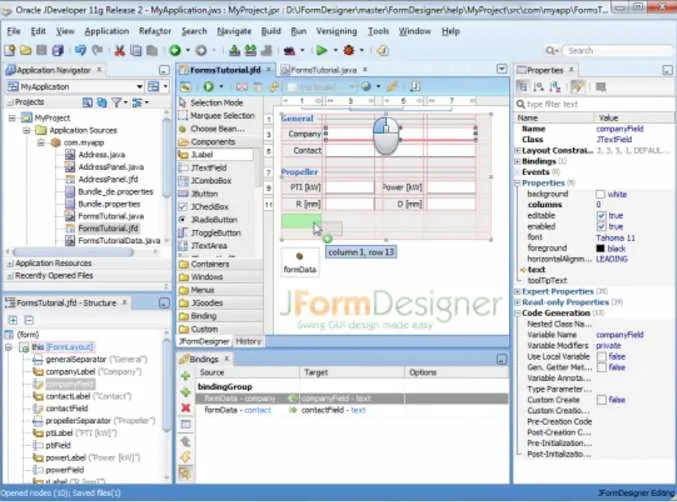677x502 pixels.
Task: Click the Save All icon in toolbar
Action: 57,51
